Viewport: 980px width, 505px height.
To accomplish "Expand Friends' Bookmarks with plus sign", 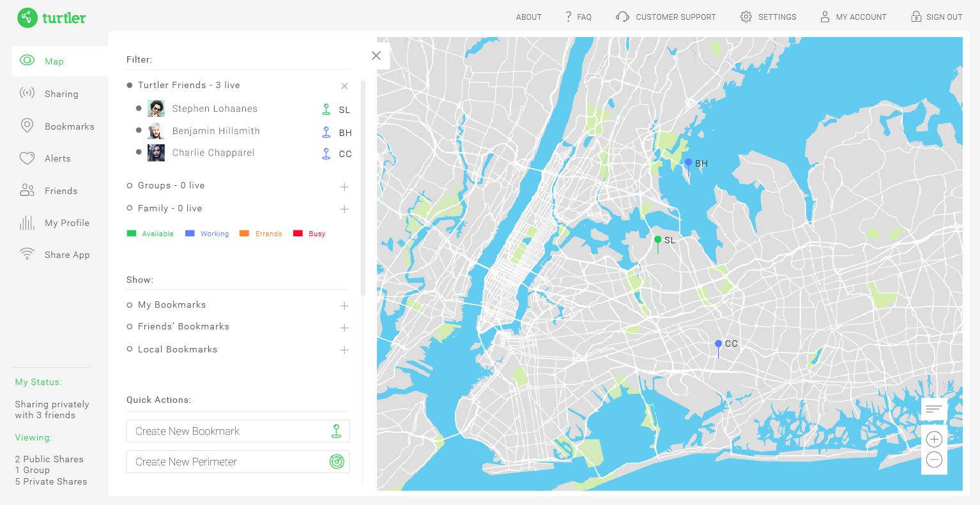I will click(344, 328).
